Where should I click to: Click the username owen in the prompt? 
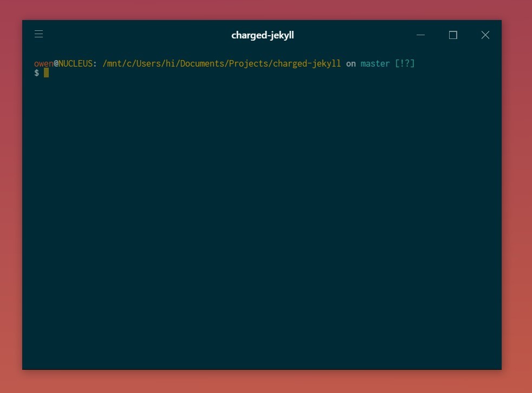(x=43, y=64)
